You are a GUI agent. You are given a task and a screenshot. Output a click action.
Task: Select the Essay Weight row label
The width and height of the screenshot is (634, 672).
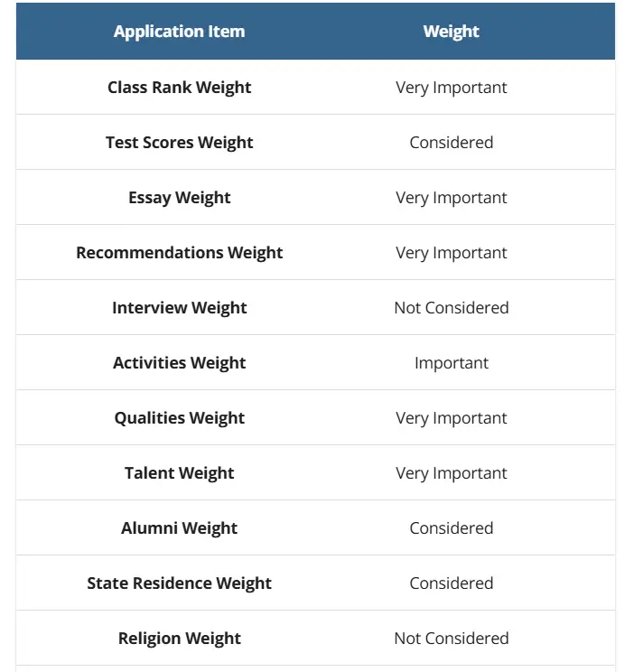179,198
